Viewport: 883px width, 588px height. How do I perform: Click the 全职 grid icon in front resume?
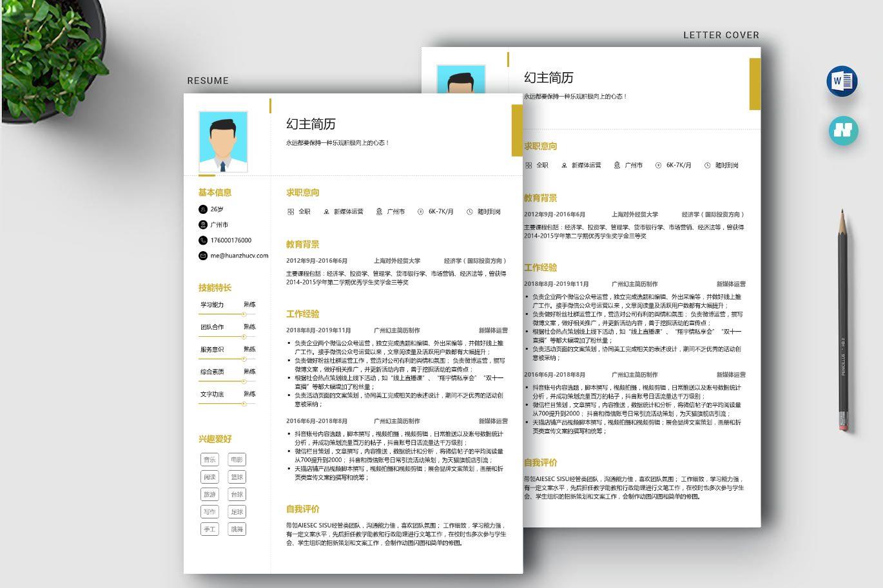(291, 212)
